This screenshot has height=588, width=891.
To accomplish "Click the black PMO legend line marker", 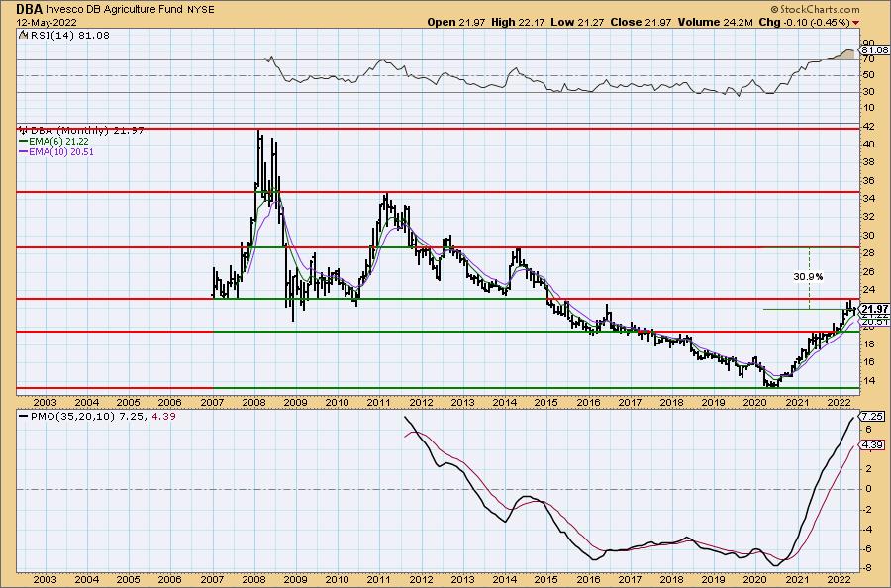I will [24, 416].
